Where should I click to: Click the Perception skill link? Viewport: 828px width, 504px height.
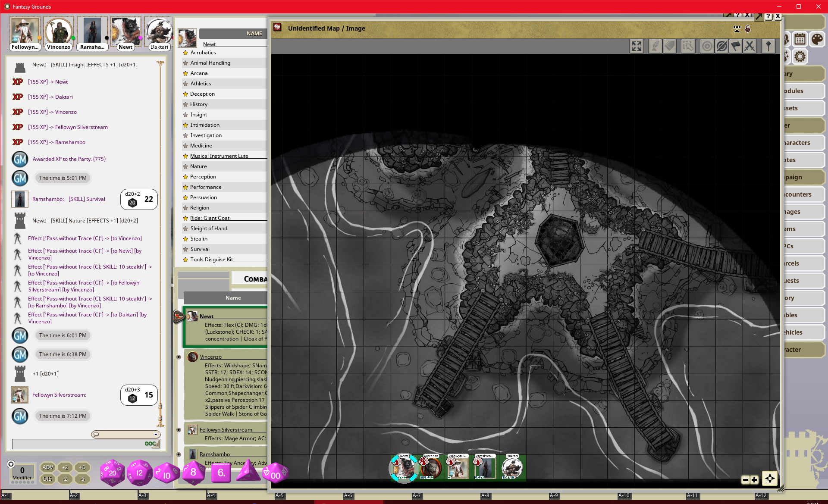pyautogui.click(x=203, y=177)
